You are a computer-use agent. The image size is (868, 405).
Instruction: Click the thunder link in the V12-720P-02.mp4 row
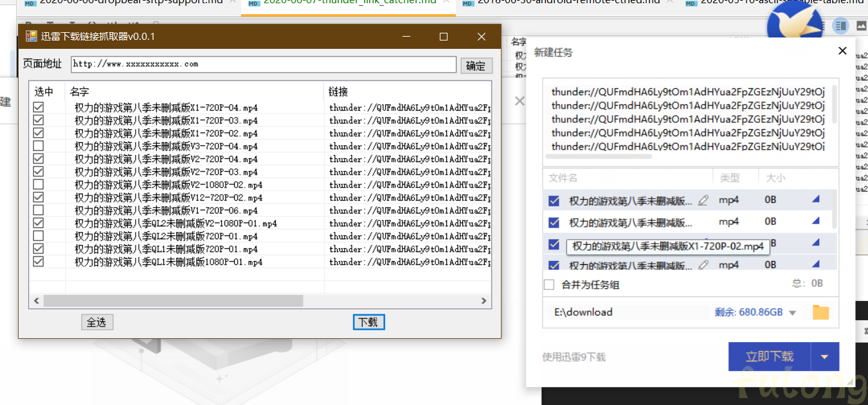pos(410,197)
